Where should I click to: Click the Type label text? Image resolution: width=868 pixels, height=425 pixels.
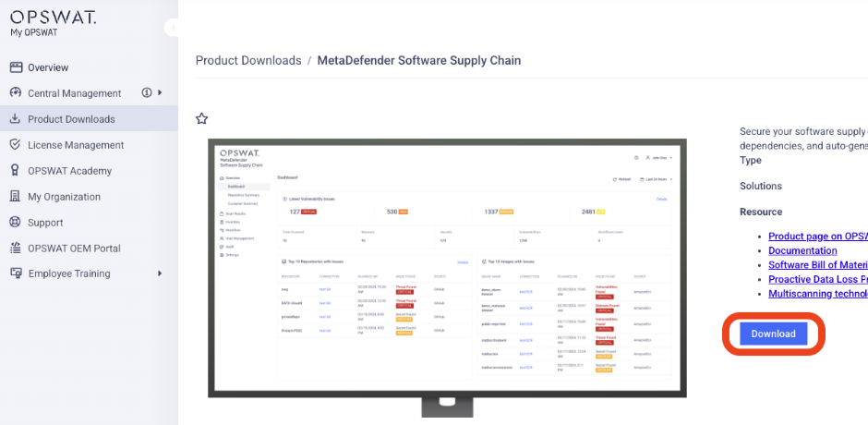tap(751, 160)
